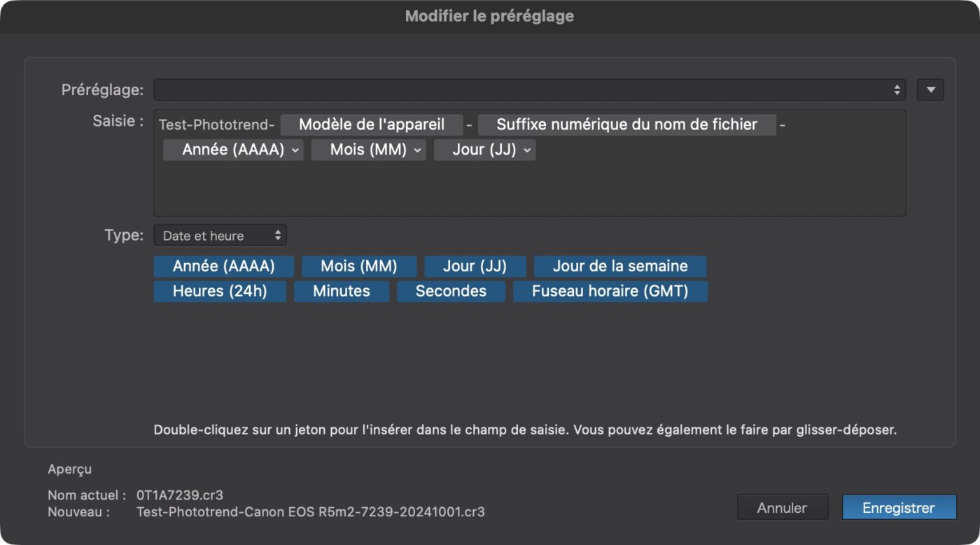Select Suffixe numérique du nom de fichier token
The image size is (980, 545).
[626, 125]
